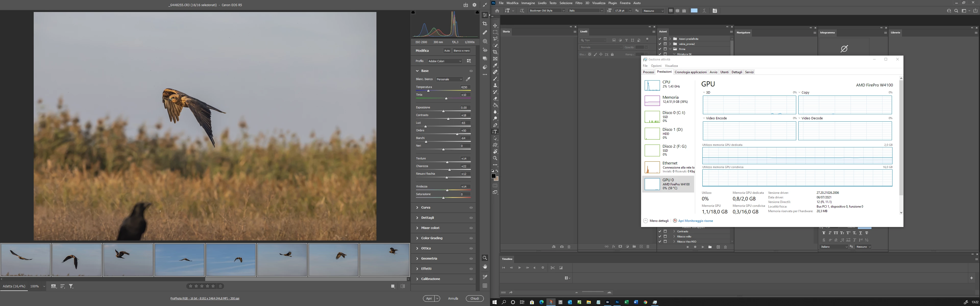Toggle the Azioni predefinite action set checkmark
The height and width of the screenshot is (306, 980).
tap(660, 39)
